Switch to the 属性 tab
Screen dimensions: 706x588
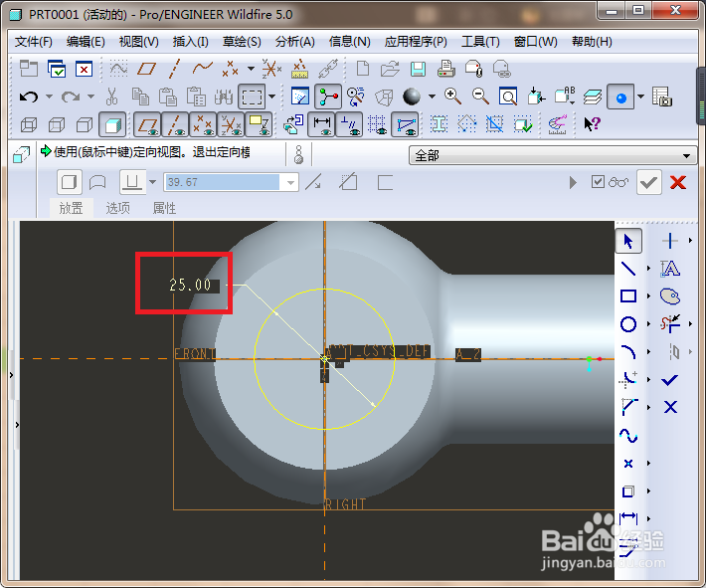click(164, 208)
